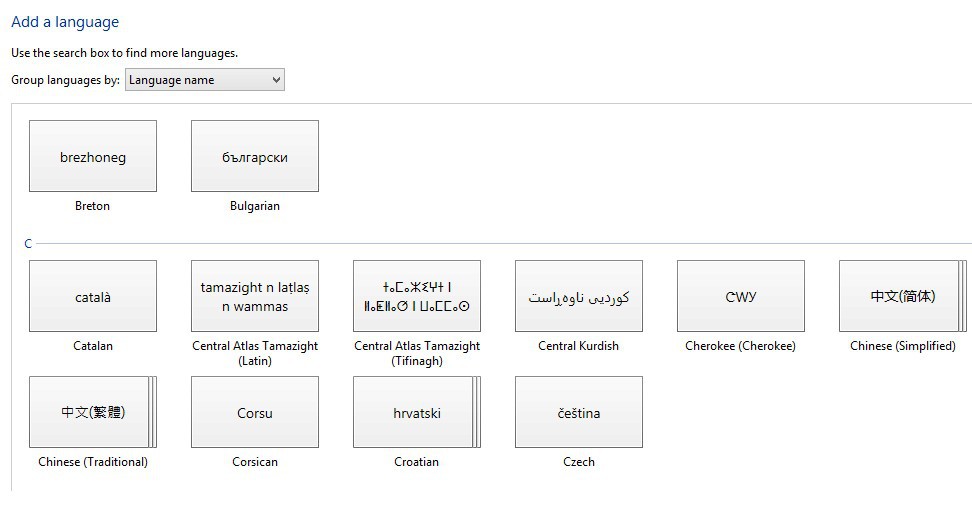Open the Chinese (Simplified) language group

pos(902,296)
